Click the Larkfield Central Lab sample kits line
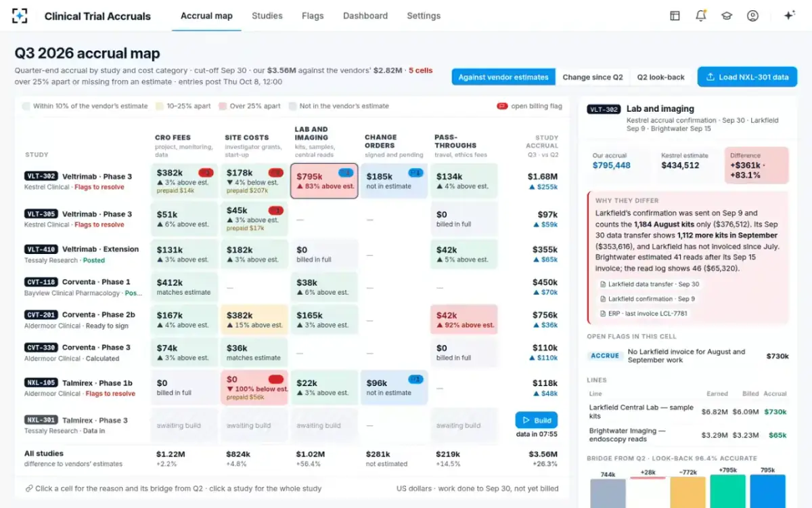Screen dimensions: 812x508 688,411
